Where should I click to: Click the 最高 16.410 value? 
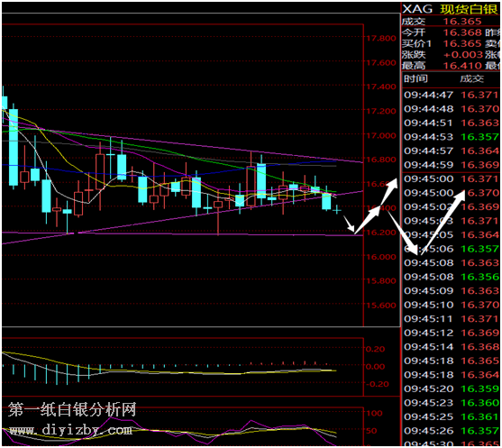coord(462,65)
